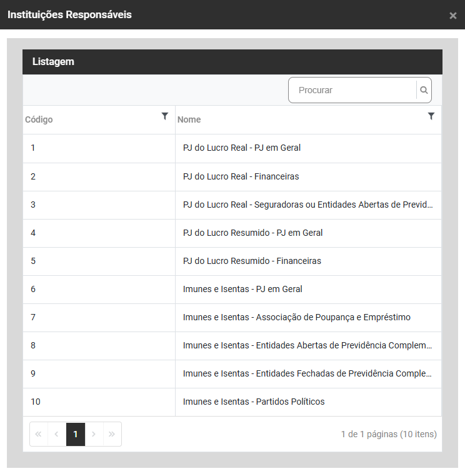Select row PJ do Lucro Real - PJ em Geral
465x476 pixels.
[242, 148]
